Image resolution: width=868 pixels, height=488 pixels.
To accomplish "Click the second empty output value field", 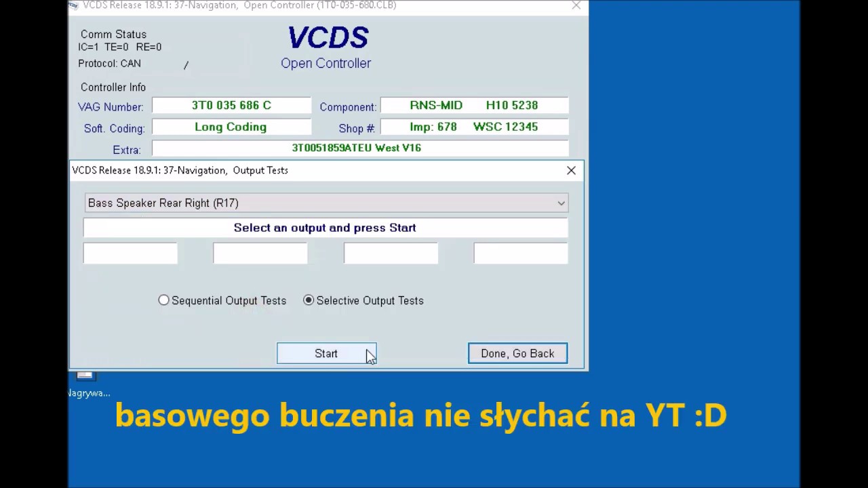I will [x=260, y=253].
